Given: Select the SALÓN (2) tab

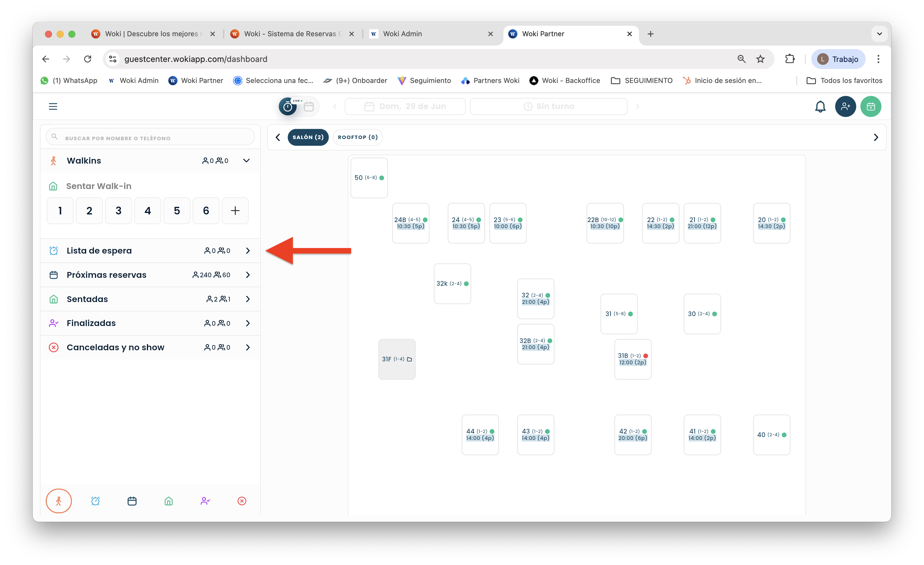Looking at the screenshot, I should point(308,137).
